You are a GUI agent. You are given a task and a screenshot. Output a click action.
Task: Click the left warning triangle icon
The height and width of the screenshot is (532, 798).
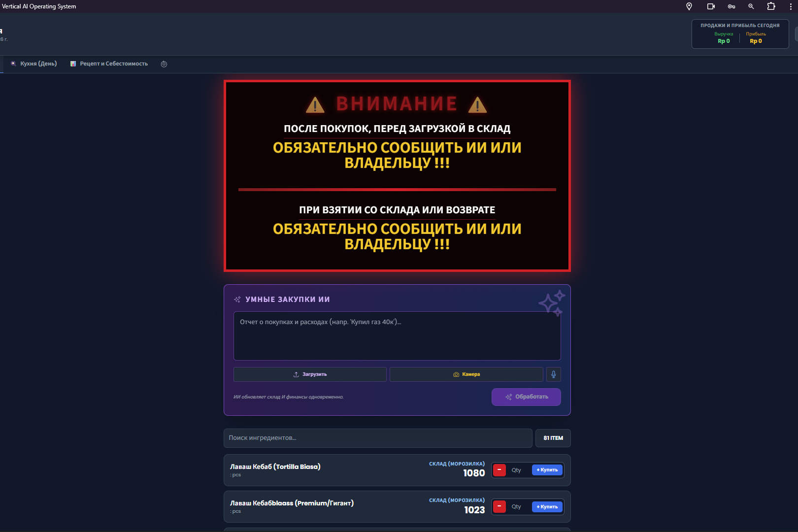tap(315, 105)
